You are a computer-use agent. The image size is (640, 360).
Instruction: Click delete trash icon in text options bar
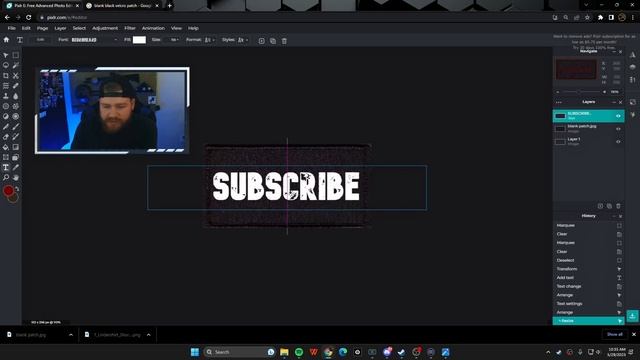(x=284, y=41)
